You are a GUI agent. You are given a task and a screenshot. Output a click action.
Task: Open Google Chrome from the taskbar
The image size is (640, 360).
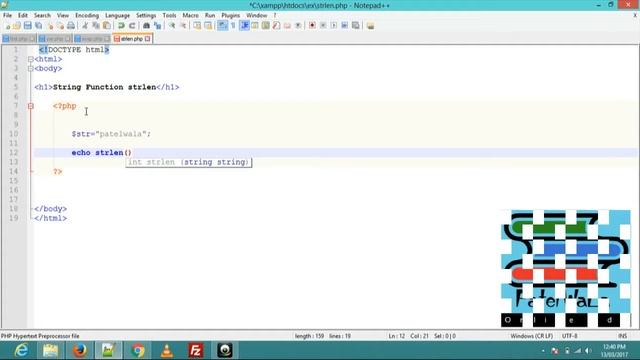pyautogui.click(x=138, y=351)
